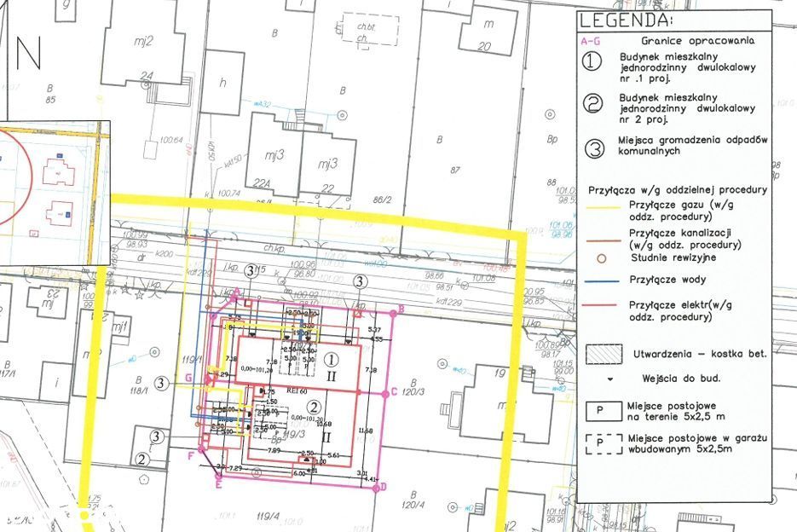
Task: Click the ch.kp. road label
Action: (274, 248)
